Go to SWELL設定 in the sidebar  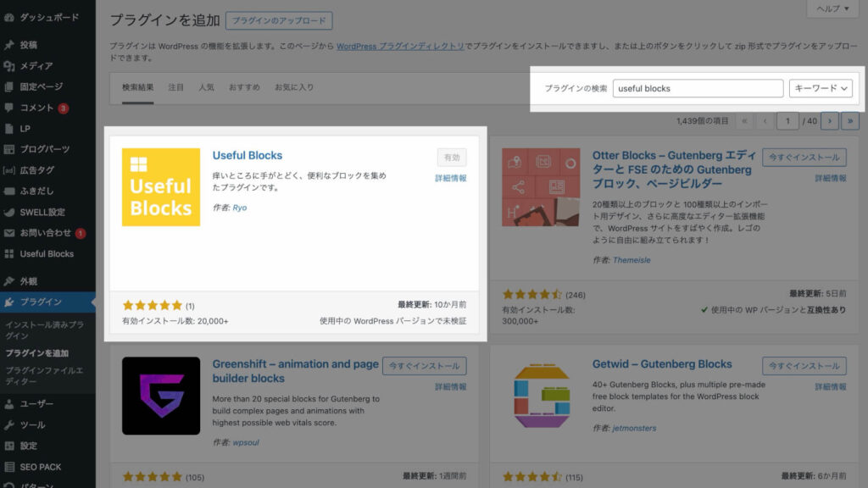42,213
